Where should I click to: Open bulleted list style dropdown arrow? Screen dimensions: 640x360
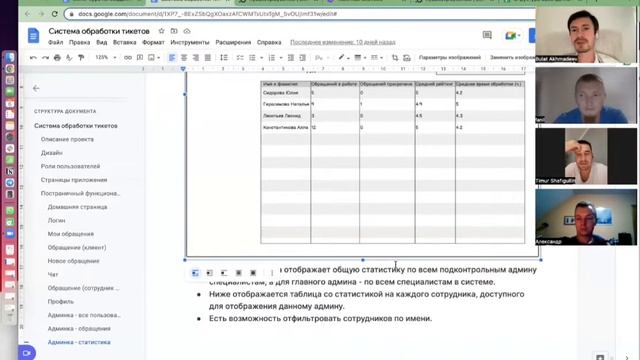pyautogui.click(x=261, y=58)
